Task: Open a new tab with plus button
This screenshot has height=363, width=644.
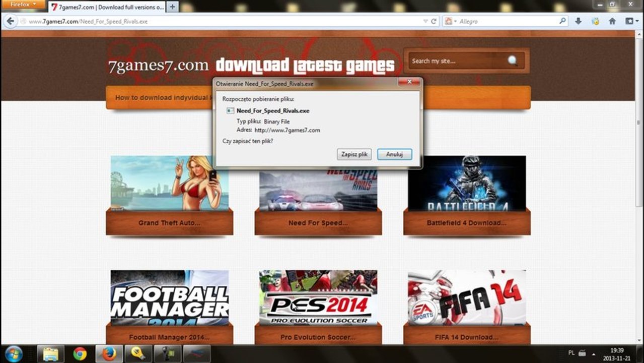Action: click(x=172, y=7)
